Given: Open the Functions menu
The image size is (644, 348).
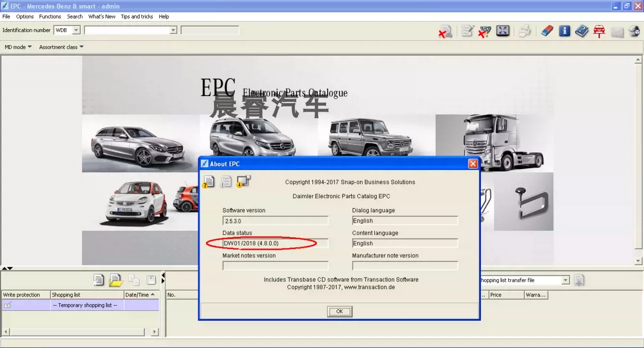Looking at the screenshot, I should click(x=50, y=17).
